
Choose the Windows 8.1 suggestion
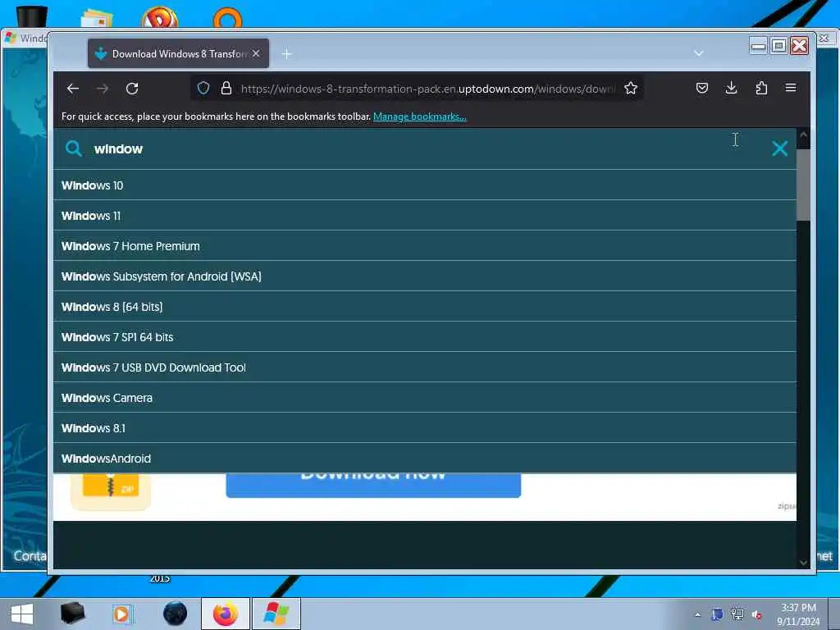click(425, 428)
